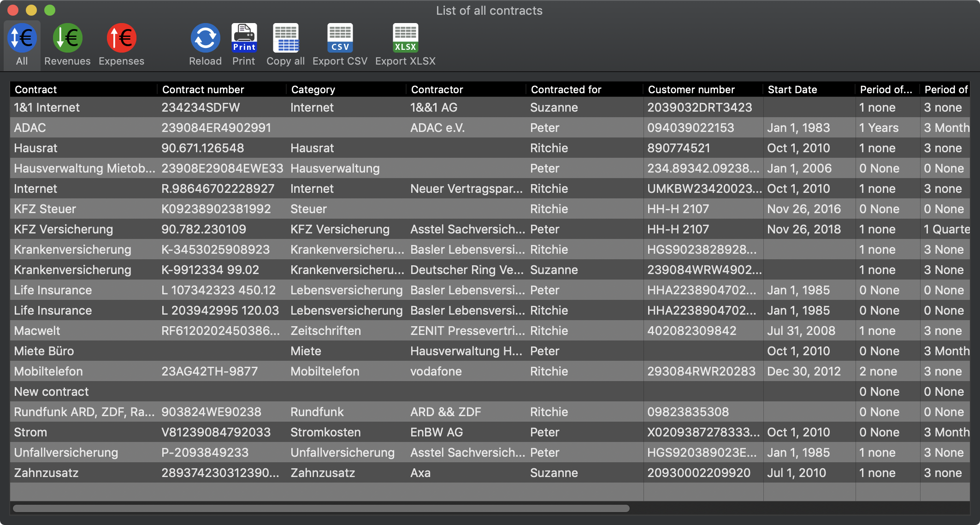The width and height of the screenshot is (980, 525).
Task: Sort by Contracted for column header
Action: pos(584,89)
